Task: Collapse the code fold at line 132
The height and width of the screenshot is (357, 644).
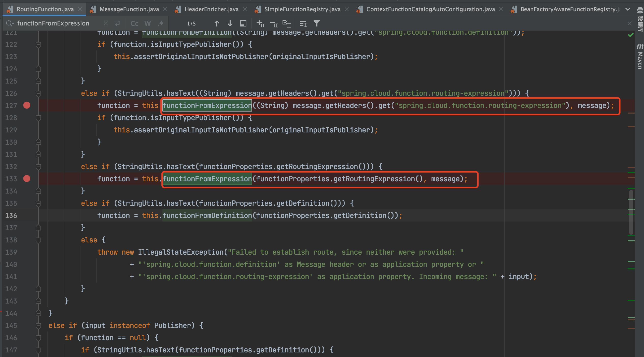Action: (38, 167)
